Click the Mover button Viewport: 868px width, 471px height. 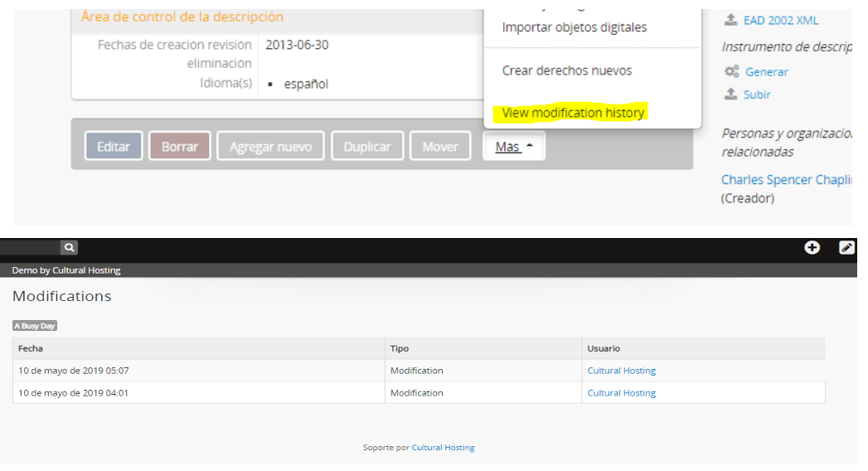pyautogui.click(x=440, y=146)
